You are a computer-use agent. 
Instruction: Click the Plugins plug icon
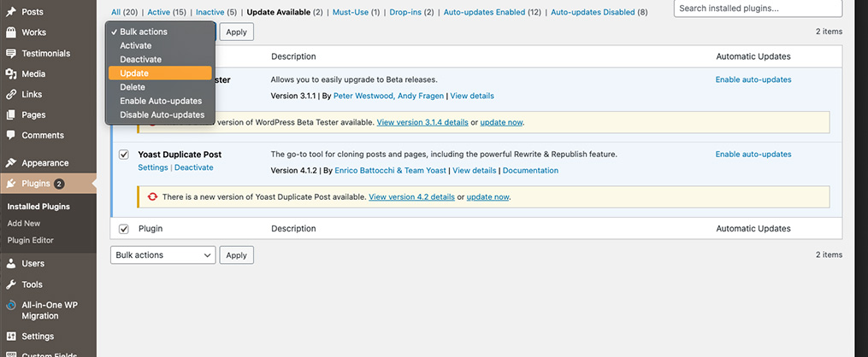(10, 184)
